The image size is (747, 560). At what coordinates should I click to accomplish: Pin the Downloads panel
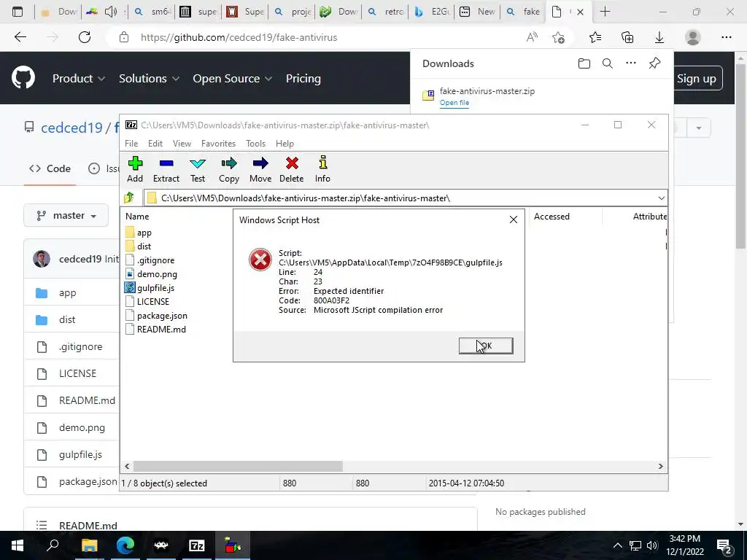point(654,63)
